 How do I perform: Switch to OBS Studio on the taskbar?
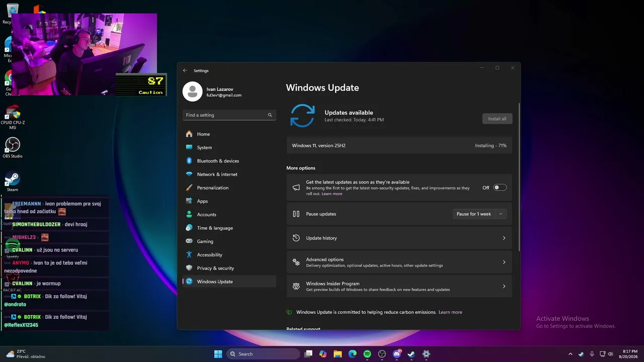point(382,354)
